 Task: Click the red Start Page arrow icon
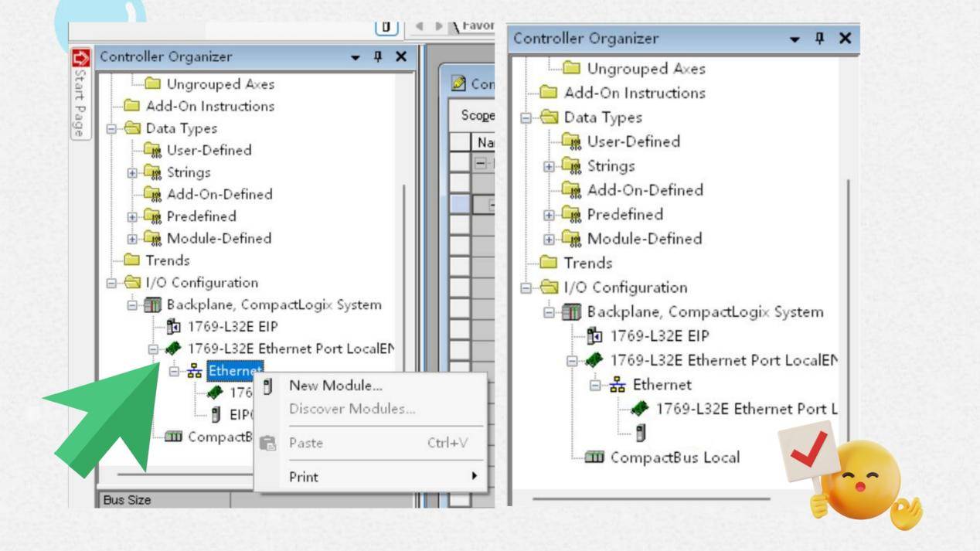click(80, 57)
